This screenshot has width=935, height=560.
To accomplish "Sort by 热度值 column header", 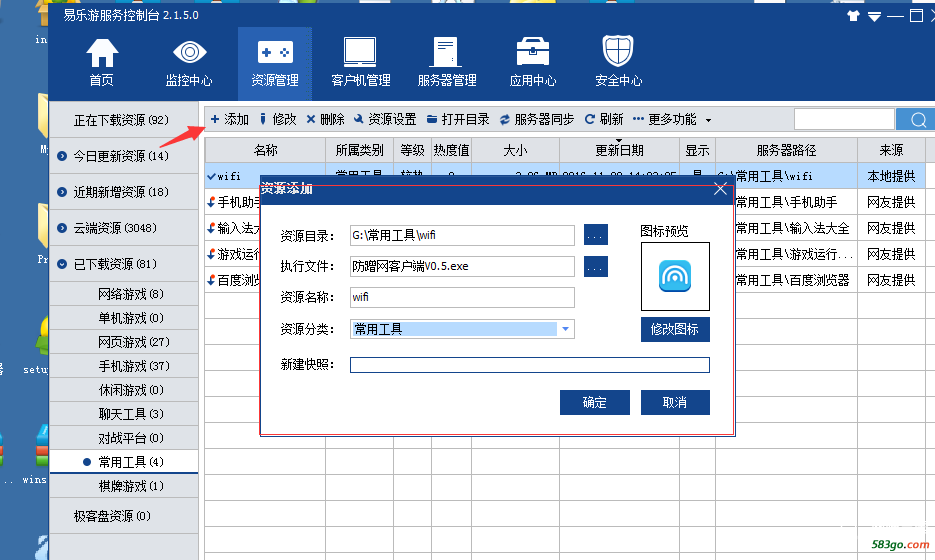I will tap(451, 150).
